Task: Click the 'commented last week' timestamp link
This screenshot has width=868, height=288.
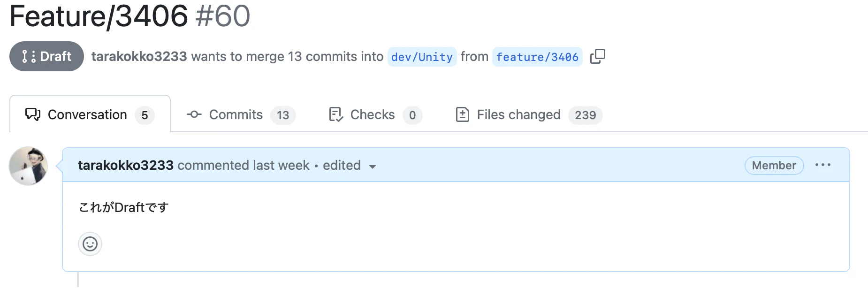Action: (244, 165)
